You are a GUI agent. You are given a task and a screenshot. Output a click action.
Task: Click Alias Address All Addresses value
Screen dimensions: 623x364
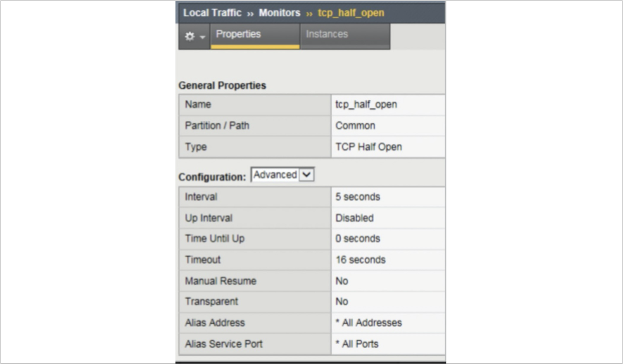(369, 323)
